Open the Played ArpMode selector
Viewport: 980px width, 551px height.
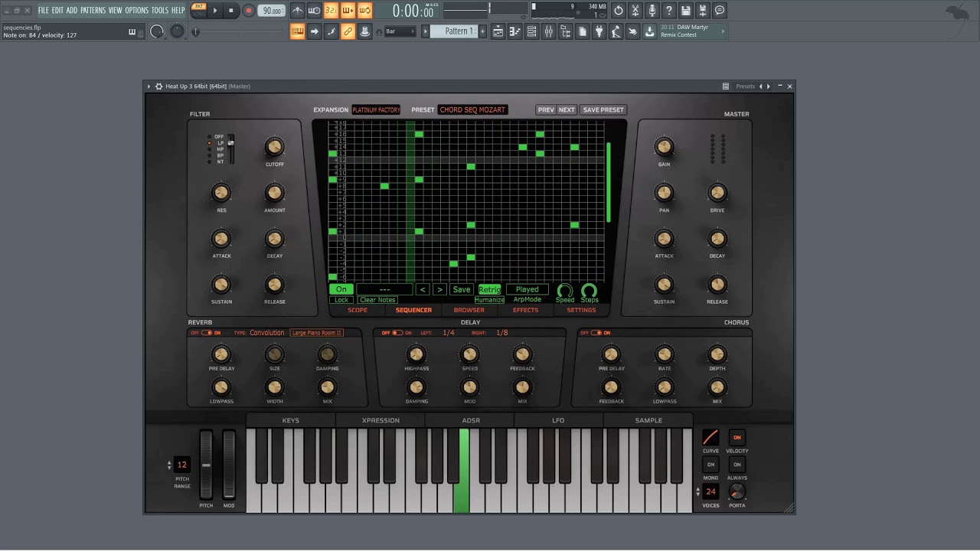pos(527,289)
